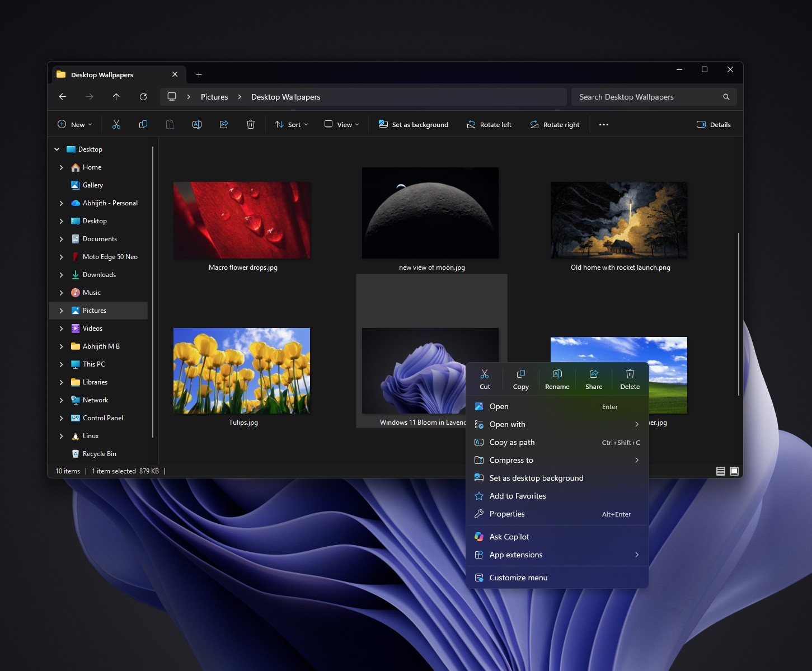Image resolution: width=812 pixels, height=671 pixels.
Task: Click Share in the context menu
Action: click(x=594, y=379)
